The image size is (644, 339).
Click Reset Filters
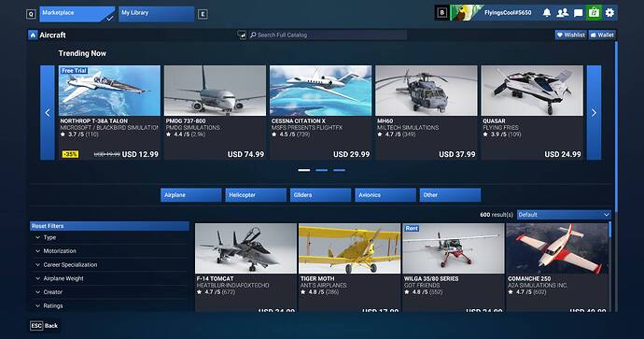point(109,226)
